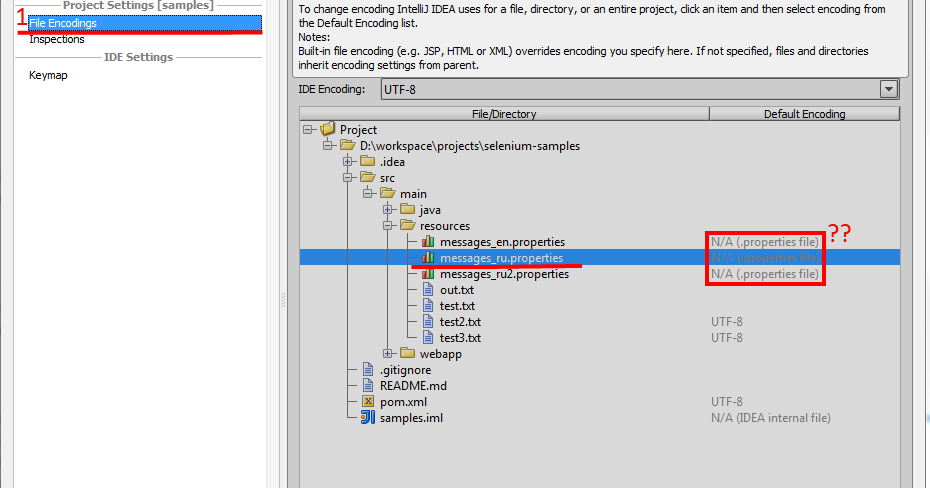Collapse the src folder node

click(348, 177)
